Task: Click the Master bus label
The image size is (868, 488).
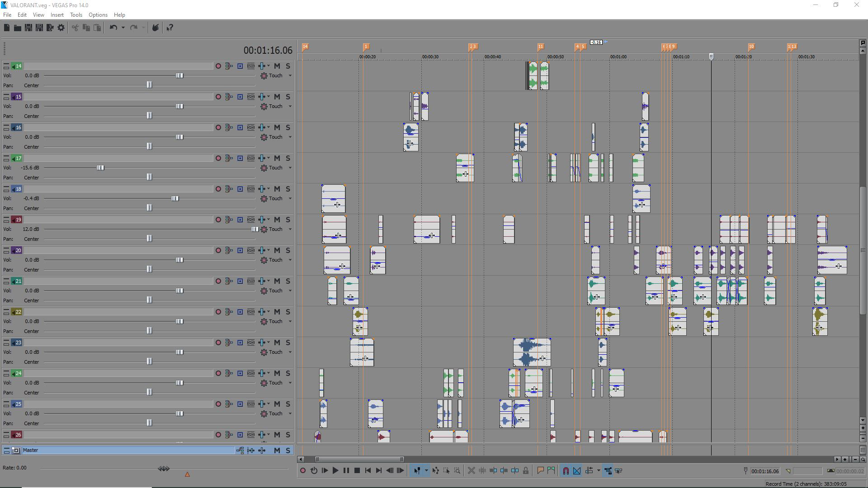Action: click(x=31, y=450)
